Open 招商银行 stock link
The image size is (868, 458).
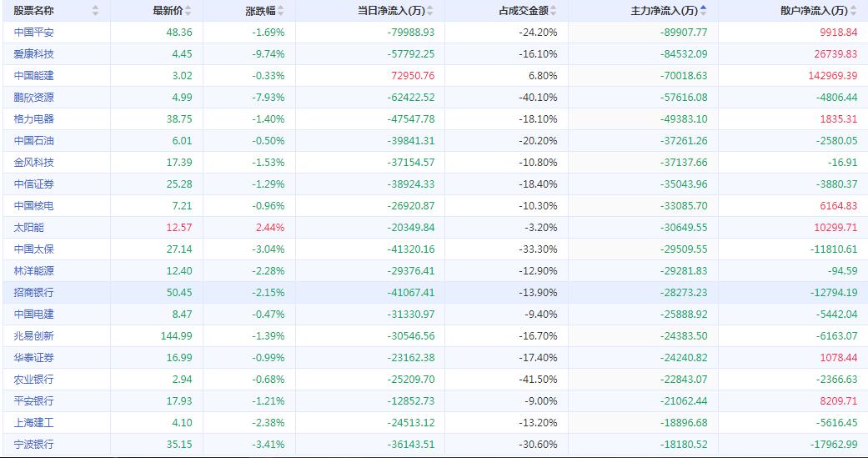(x=33, y=293)
